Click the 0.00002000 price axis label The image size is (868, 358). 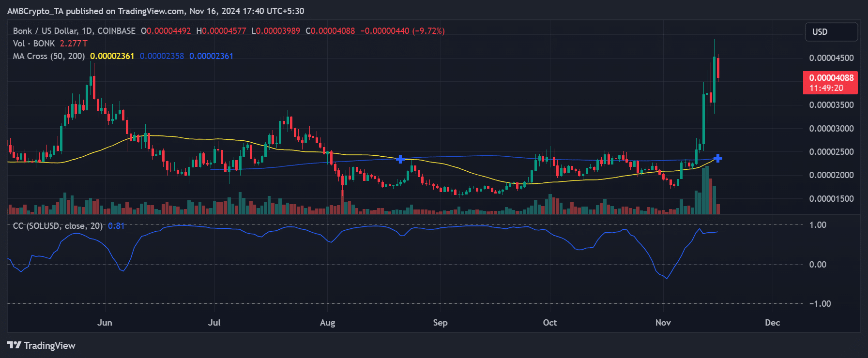(832, 175)
